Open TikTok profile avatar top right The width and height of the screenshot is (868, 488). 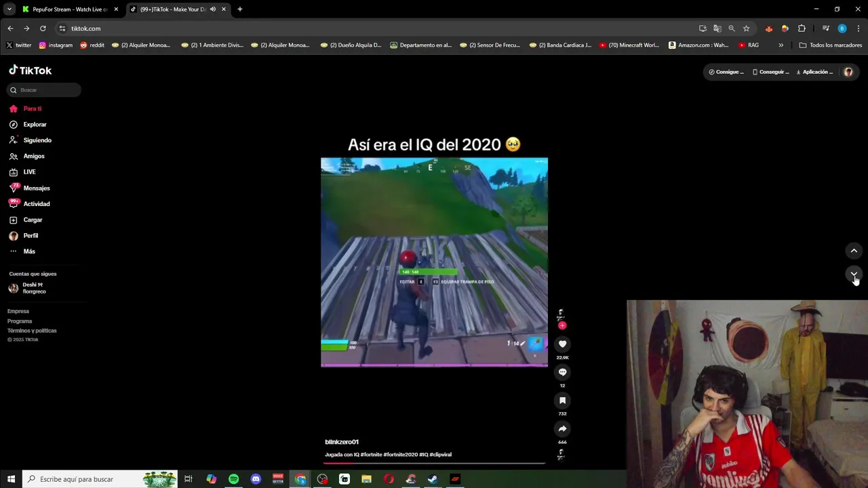pyautogui.click(x=848, y=72)
